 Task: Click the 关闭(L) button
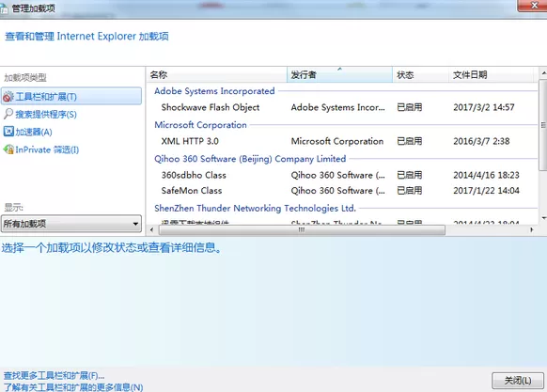pos(518,381)
